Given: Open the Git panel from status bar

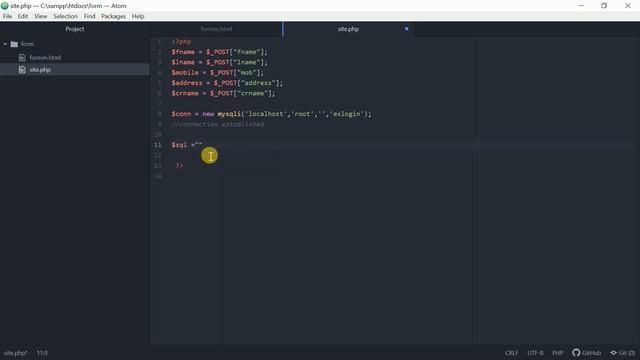Looking at the screenshot, I should click(x=622, y=353).
